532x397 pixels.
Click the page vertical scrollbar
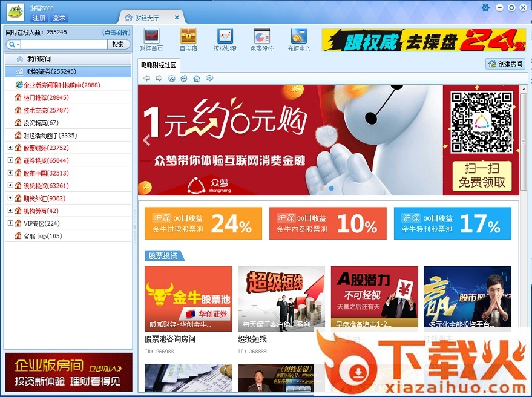point(524,142)
